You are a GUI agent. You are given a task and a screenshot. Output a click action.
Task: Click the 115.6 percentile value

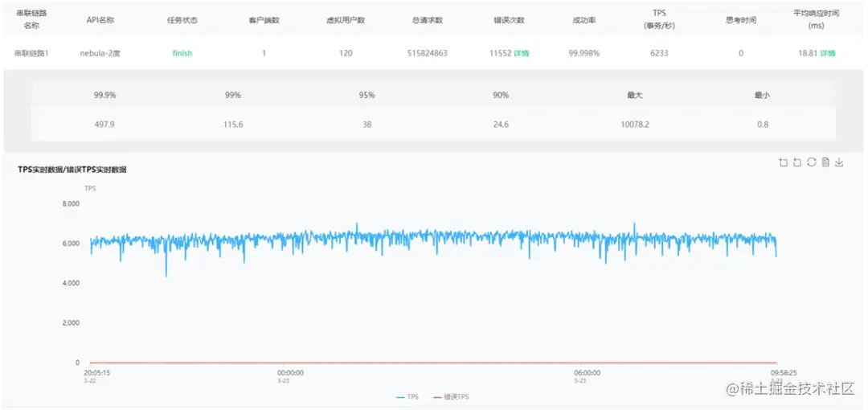(233, 124)
